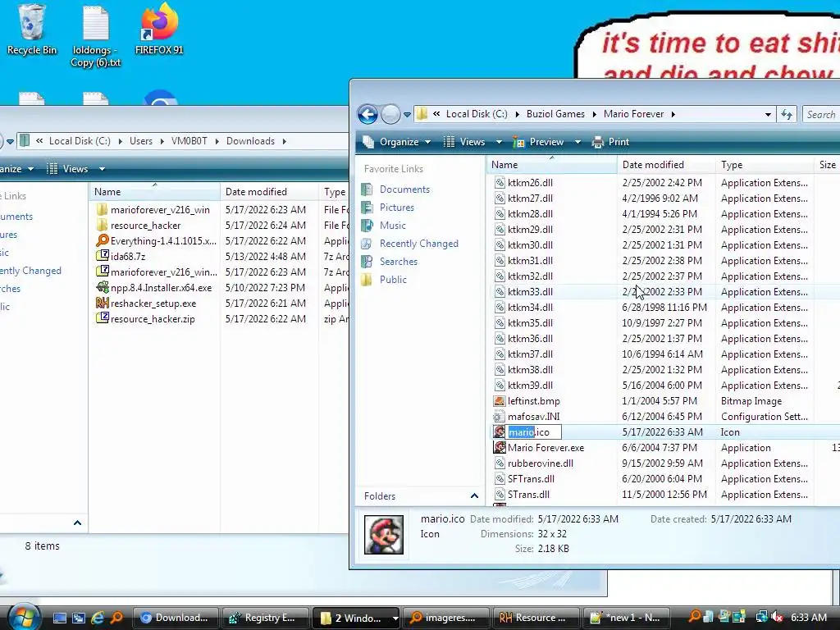Select Everything-1.4.1.1015 installer file

[x=163, y=241]
